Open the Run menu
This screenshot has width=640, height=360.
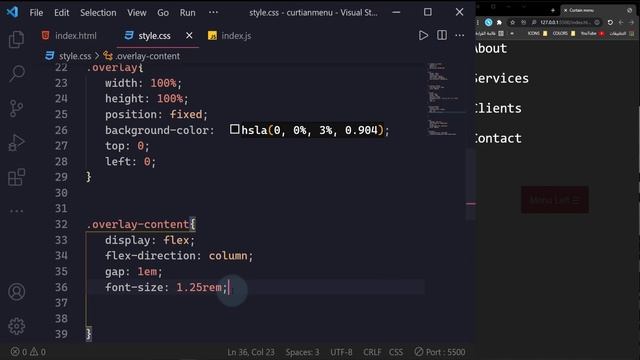[187, 13]
